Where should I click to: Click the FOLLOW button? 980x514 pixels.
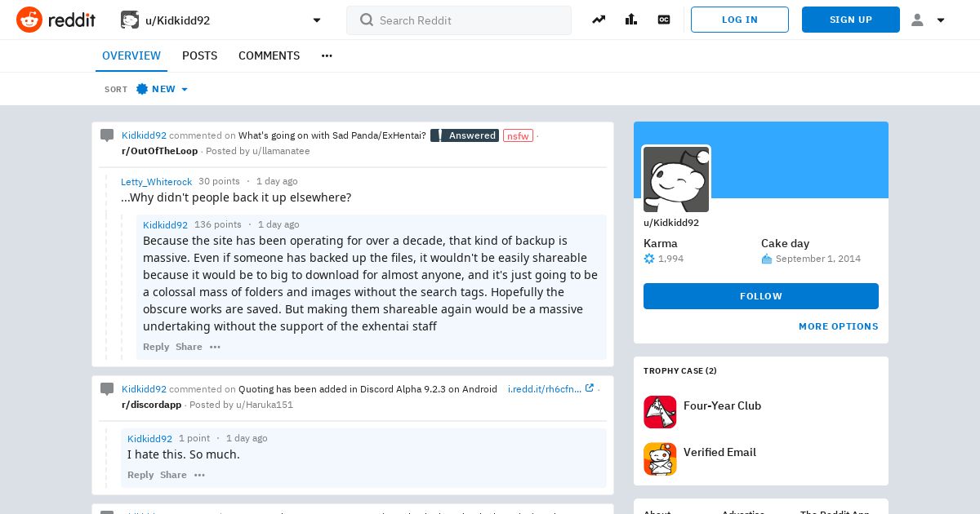[x=761, y=296]
